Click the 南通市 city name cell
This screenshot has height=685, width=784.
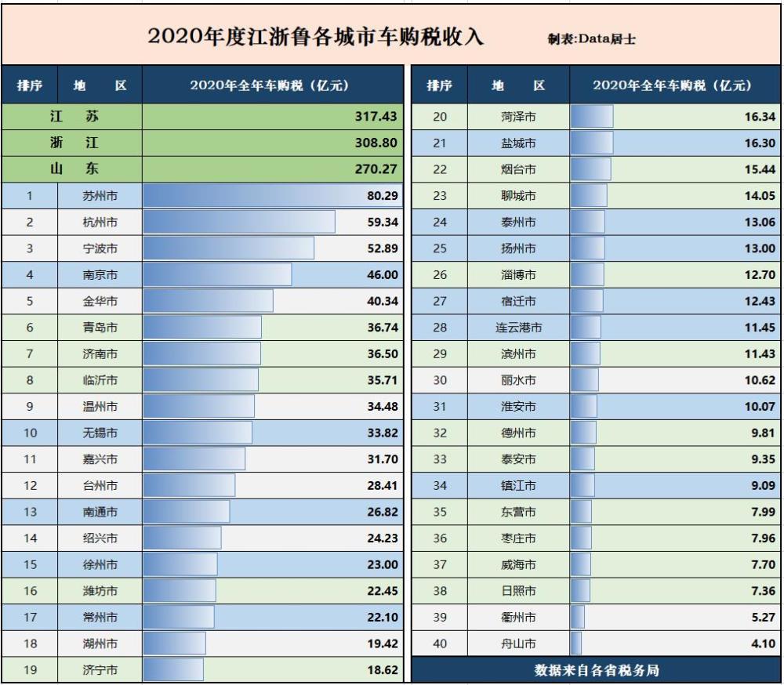[x=100, y=512]
